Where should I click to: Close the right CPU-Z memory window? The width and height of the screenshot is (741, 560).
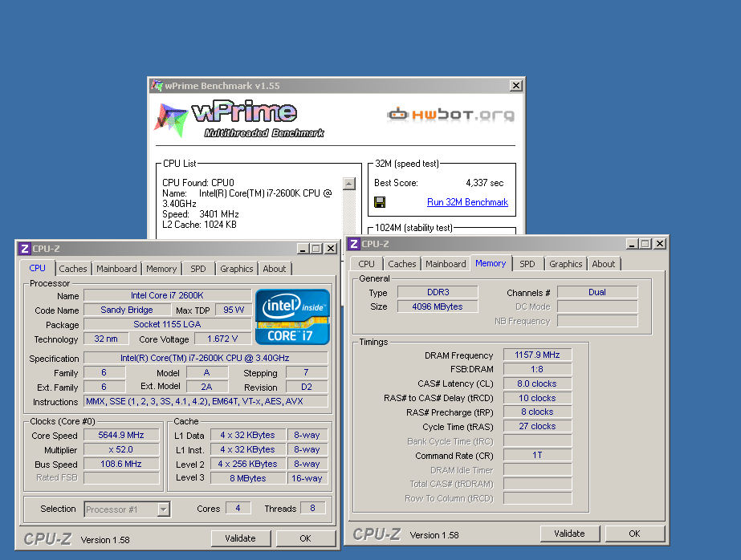coord(660,244)
